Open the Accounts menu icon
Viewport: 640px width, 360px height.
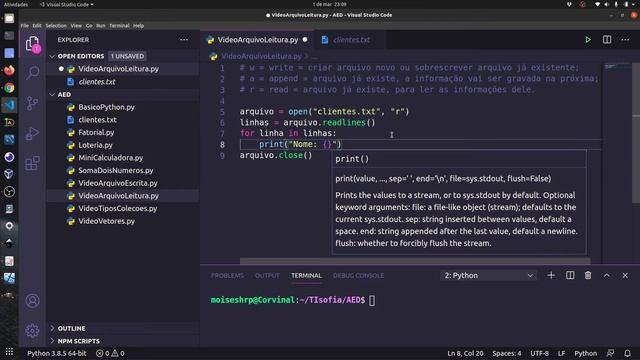[x=32, y=301]
